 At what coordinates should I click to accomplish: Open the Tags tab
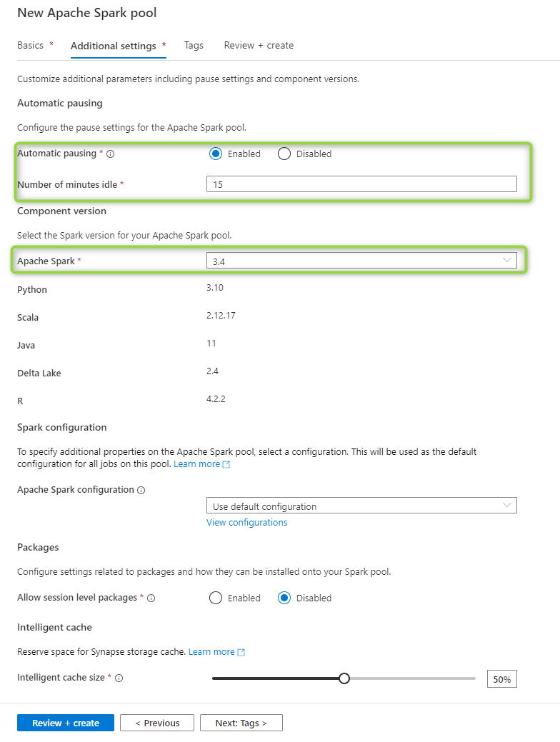[194, 46]
